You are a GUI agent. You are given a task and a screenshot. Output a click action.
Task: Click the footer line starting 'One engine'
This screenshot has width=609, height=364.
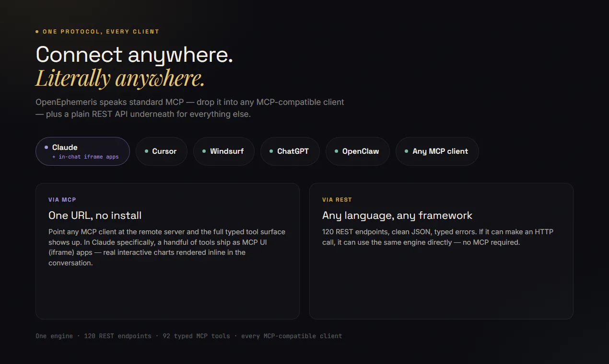189,336
